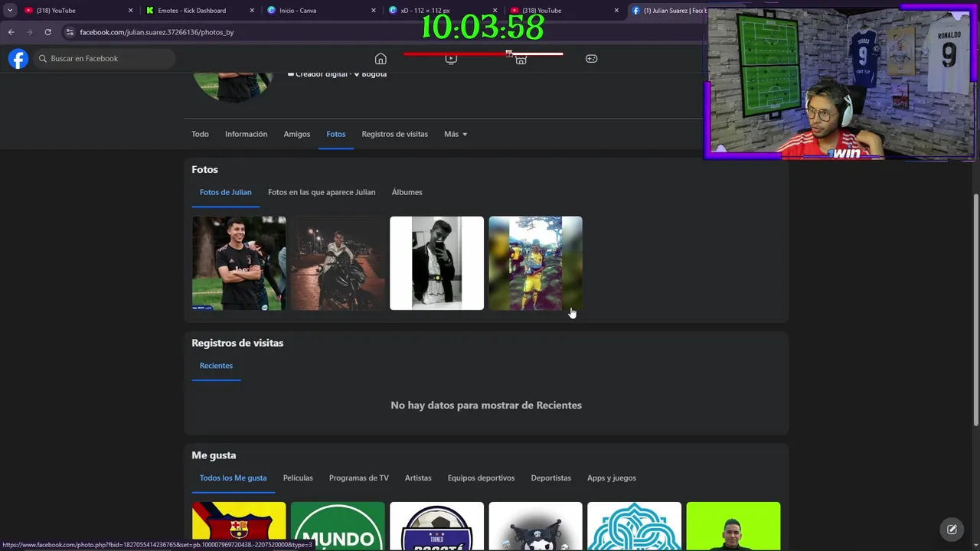Reload the page with refresh icon
The image size is (980, 551).
point(47,32)
